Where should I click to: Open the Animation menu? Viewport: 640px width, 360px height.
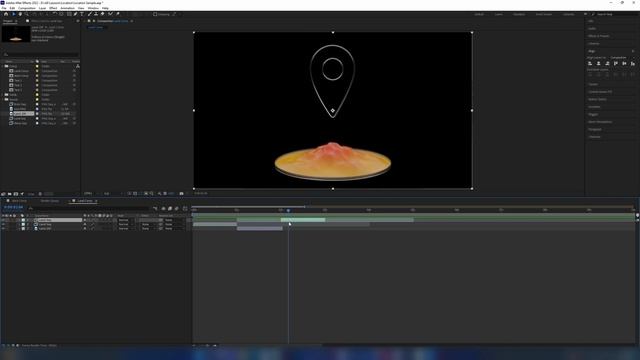click(67, 8)
